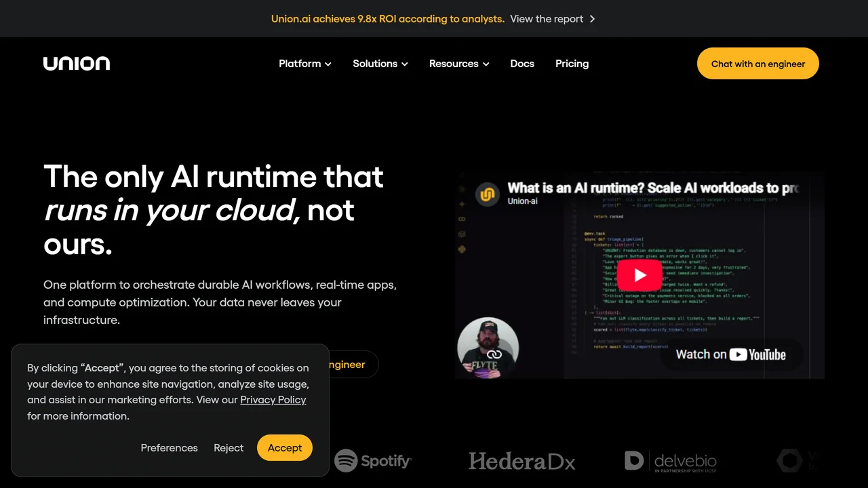Open the Docs page
Viewport: 868px width, 488px height.
pos(522,64)
